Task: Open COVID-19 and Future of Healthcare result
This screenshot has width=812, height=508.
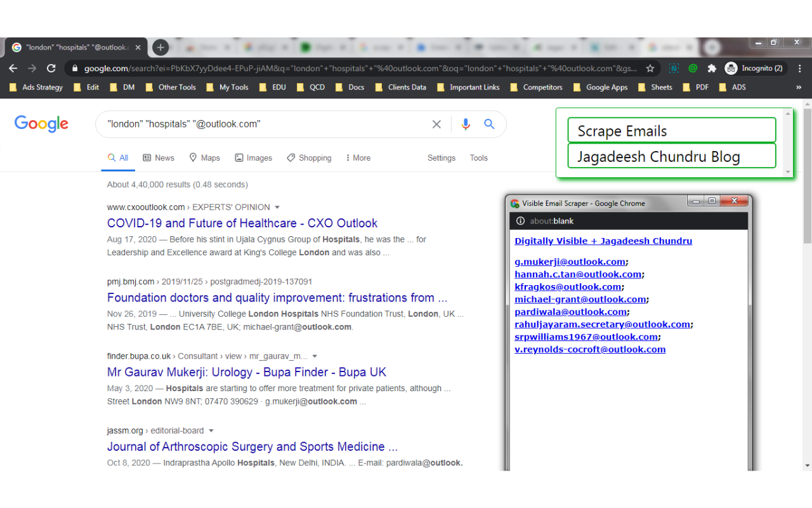Action: (242, 223)
